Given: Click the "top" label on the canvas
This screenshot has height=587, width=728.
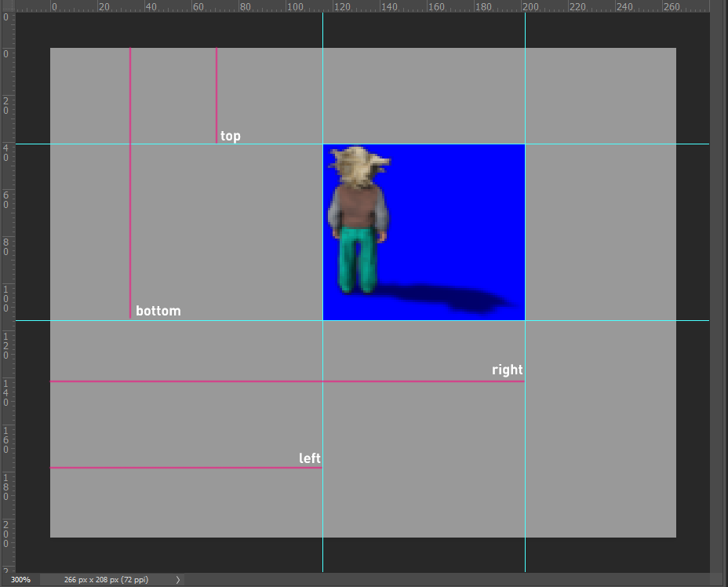Looking at the screenshot, I should click(x=231, y=136).
